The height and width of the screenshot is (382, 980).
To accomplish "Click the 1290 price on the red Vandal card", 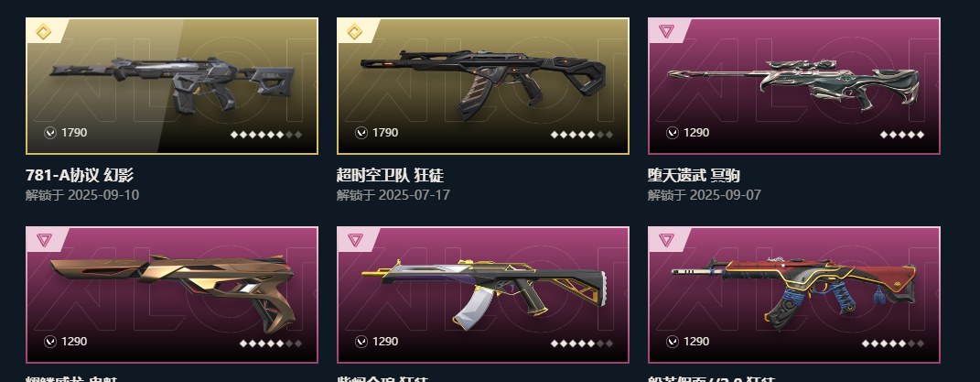I will 696,342.
